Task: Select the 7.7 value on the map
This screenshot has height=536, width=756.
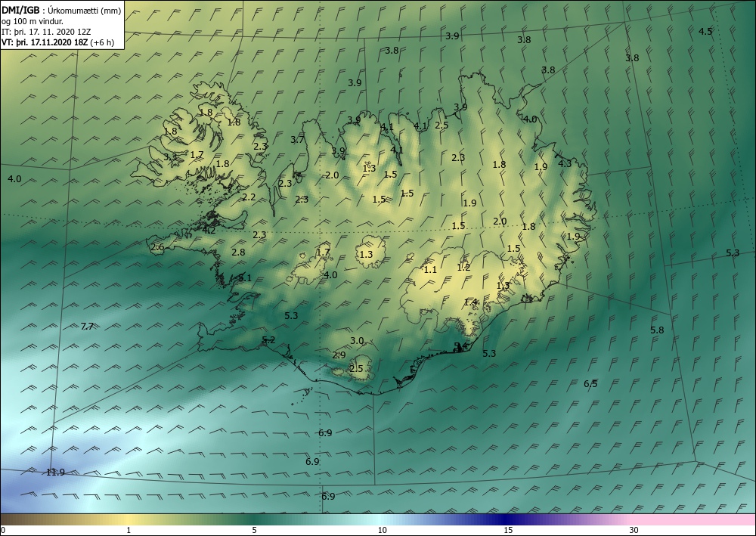Action: coord(87,327)
